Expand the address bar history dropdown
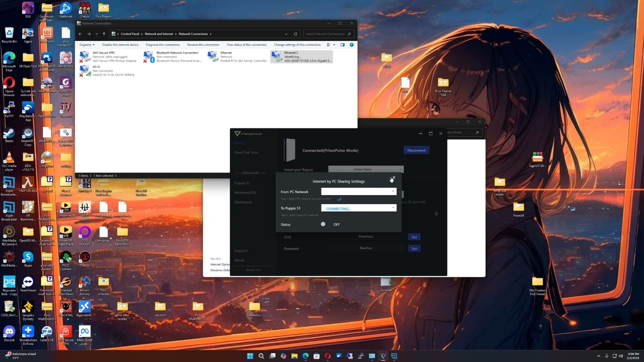This screenshot has height=362, width=644. [287, 34]
